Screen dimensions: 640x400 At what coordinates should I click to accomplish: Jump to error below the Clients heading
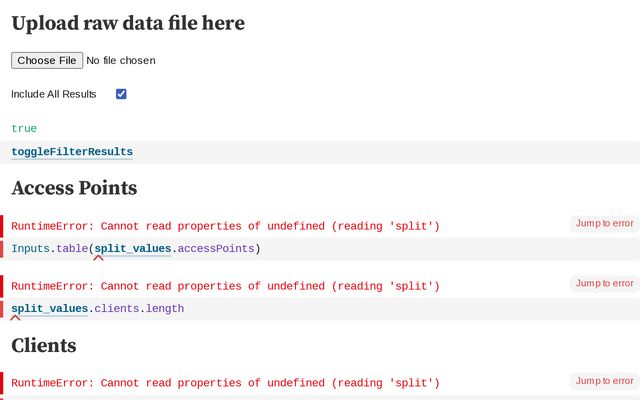(x=604, y=380)
